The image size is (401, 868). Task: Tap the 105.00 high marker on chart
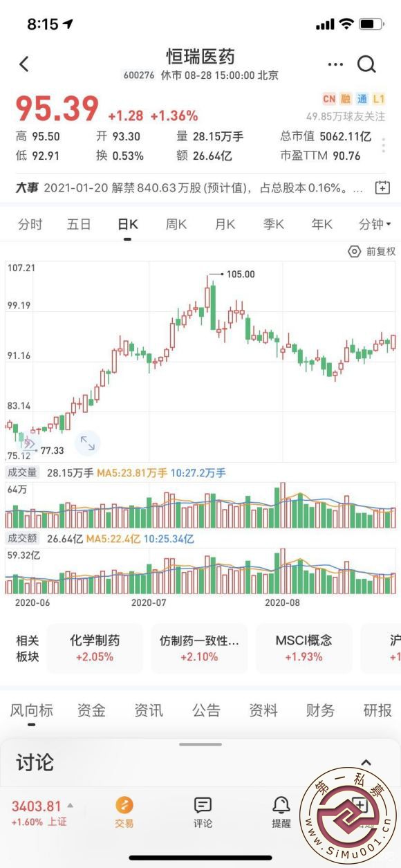click(240, 275)
